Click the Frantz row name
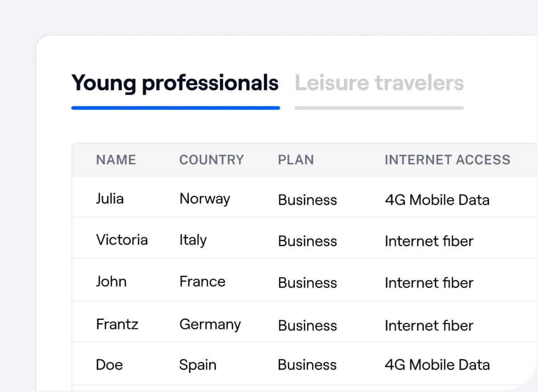 click(x=117, y=324)
